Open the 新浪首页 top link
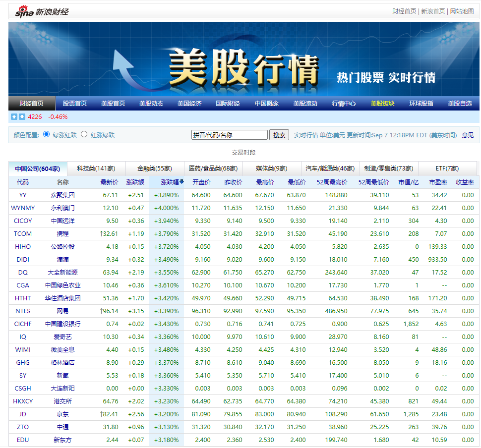This screenshot has height=448, width=481. [x=433, y=11]
